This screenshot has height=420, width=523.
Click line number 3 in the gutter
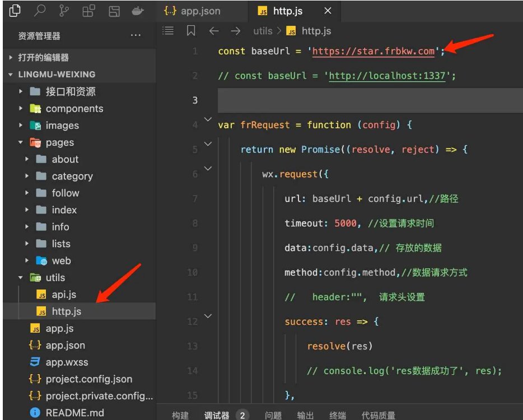195,100
